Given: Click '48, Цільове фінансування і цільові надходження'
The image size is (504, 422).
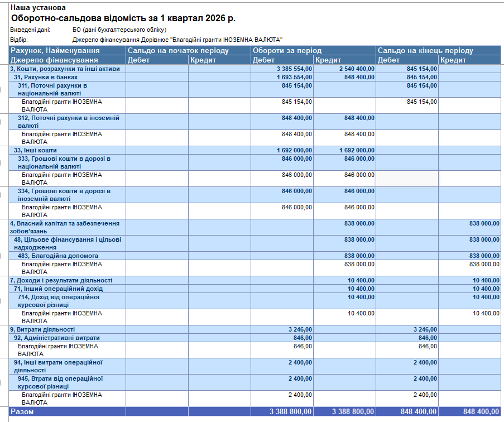Looking at the screenshot, I should [68, 243].
